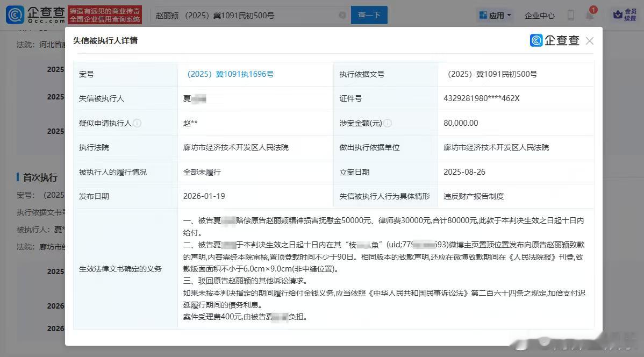Click the info icon beside 疑似申请执行人

pyautogui.click(x=138, y=123)
